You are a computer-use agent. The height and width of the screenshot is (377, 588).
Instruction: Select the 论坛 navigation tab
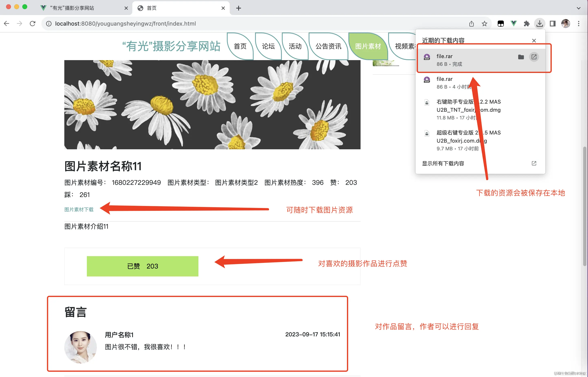[x=268, y=47]
